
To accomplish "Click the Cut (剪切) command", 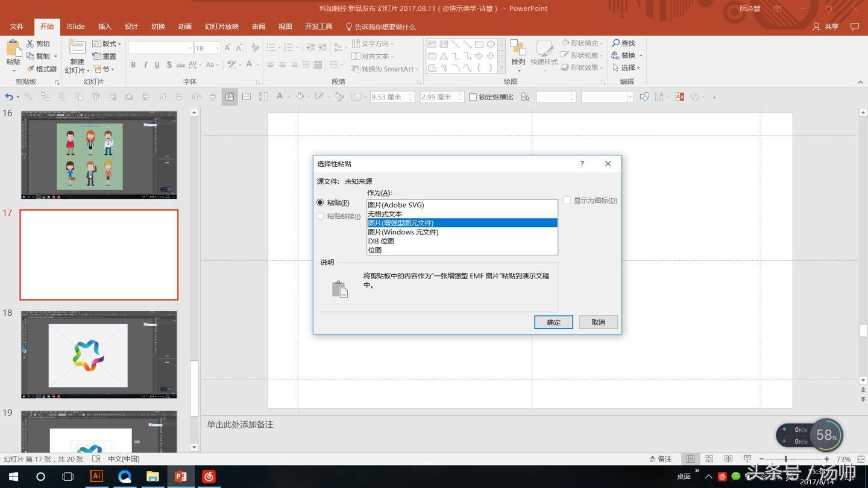I will coord(38,43).
